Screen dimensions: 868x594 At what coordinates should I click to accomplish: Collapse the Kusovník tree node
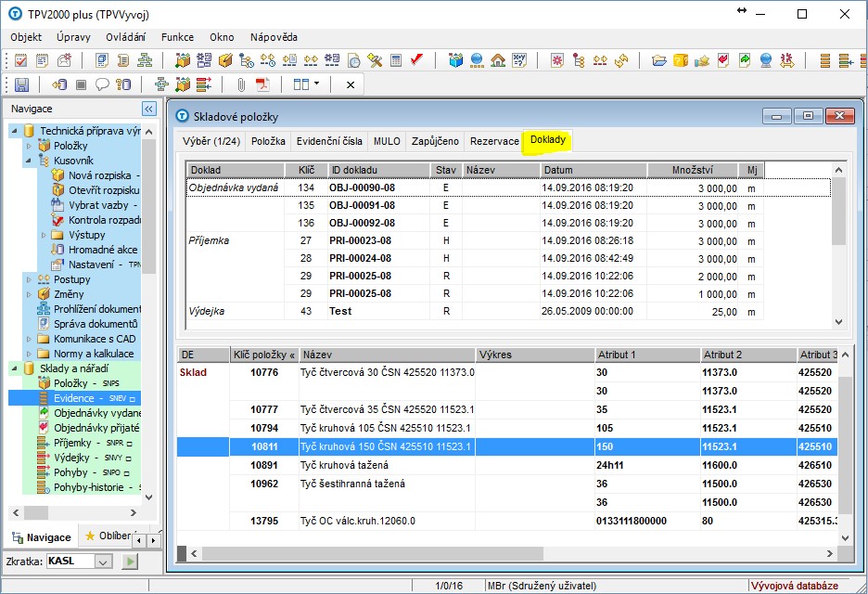[x=28, y=161]
